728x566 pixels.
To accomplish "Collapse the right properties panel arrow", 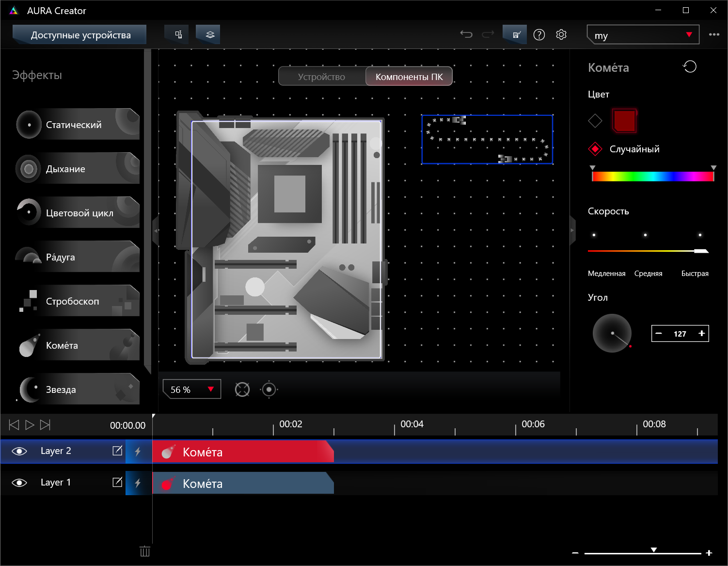I will click(x=572, y=230).
